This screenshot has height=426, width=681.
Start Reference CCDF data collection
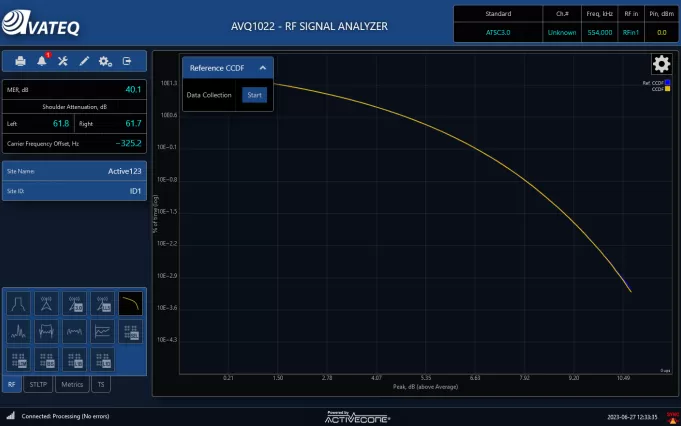click(x=254, y=95)
